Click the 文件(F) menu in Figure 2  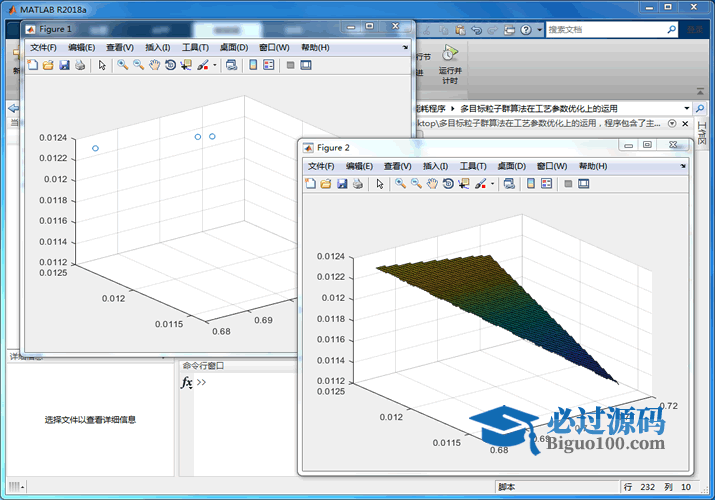321,166
